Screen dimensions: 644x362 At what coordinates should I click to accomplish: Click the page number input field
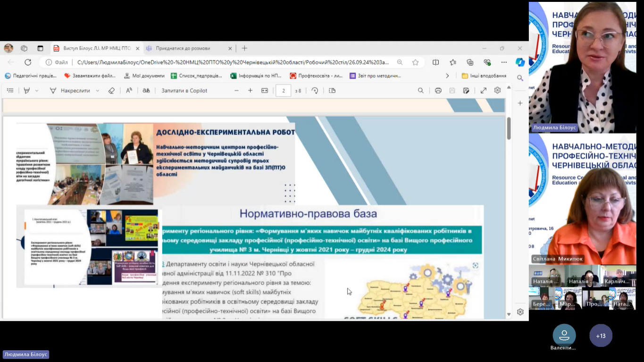point(283,91)
